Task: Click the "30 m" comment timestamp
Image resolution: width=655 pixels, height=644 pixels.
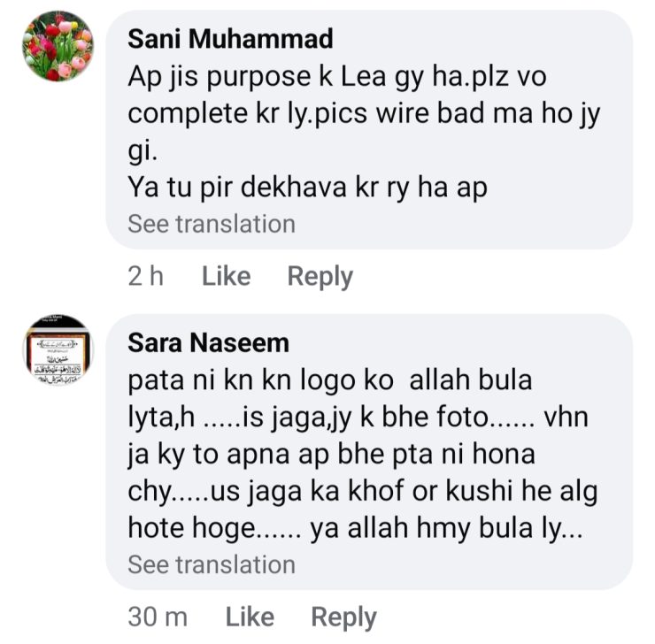Action: click(x=158, y=617)
